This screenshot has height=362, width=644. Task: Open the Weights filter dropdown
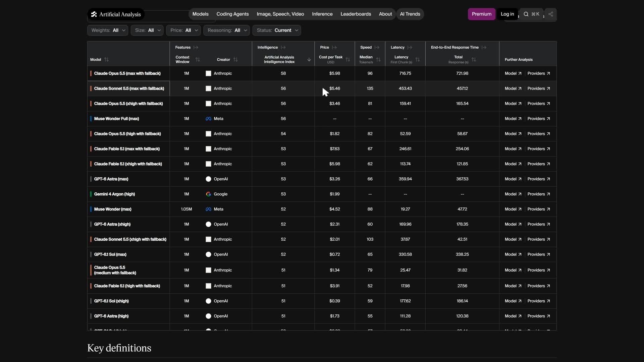point(108,30)
